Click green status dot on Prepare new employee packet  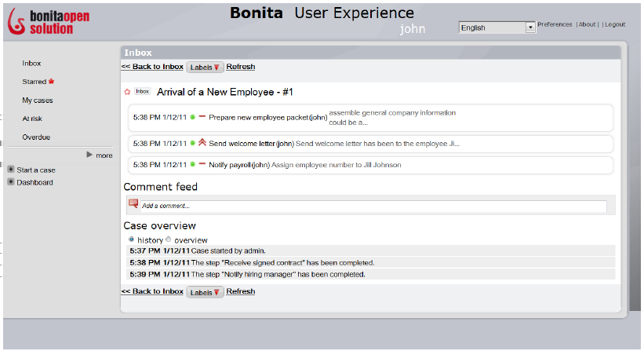(x=192, y=117)
